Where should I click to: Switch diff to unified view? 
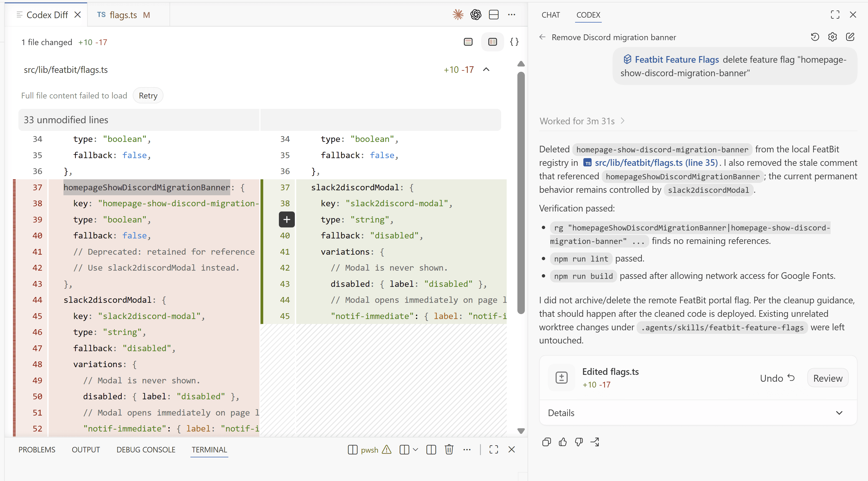[468, 42]
